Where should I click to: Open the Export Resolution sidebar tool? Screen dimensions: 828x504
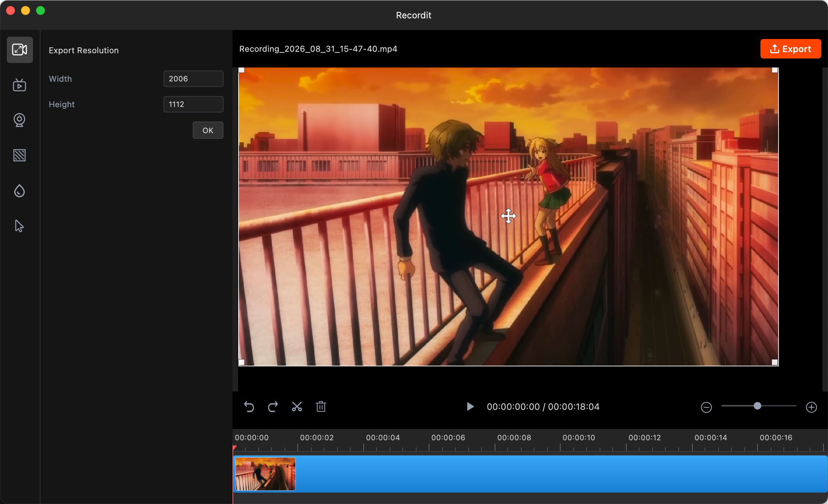click(x=19, y=49)
